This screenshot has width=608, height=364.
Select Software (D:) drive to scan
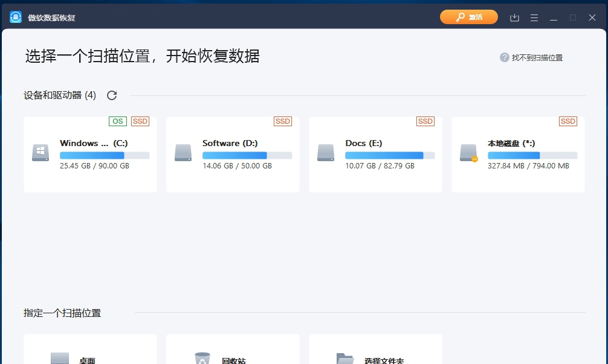tap(232, 154)
